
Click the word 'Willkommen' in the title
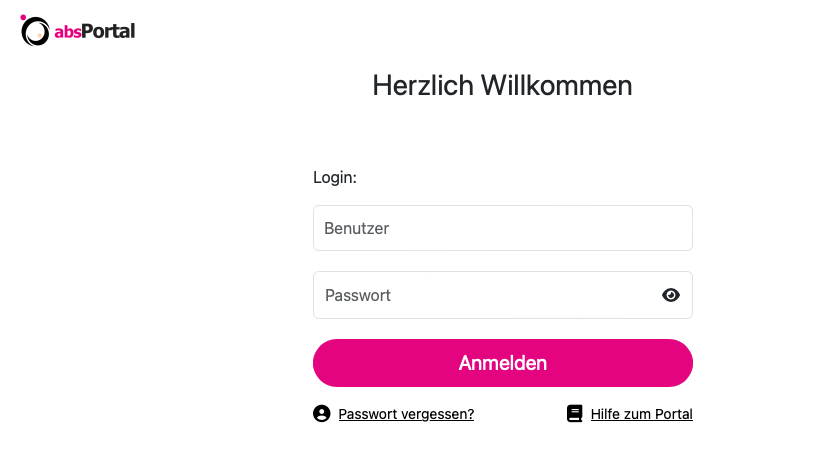click(556, 86)
